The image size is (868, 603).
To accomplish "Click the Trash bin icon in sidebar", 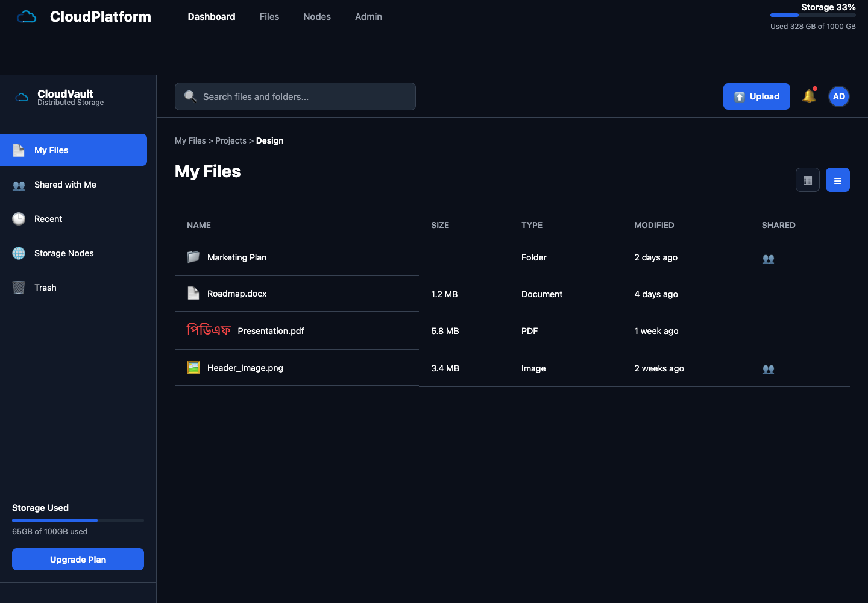I will point(19,288).
